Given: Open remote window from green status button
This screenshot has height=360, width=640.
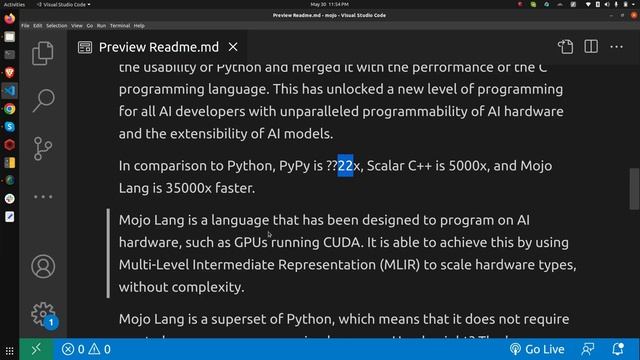Looking at the screenshot, I should (x=36, y=349).
